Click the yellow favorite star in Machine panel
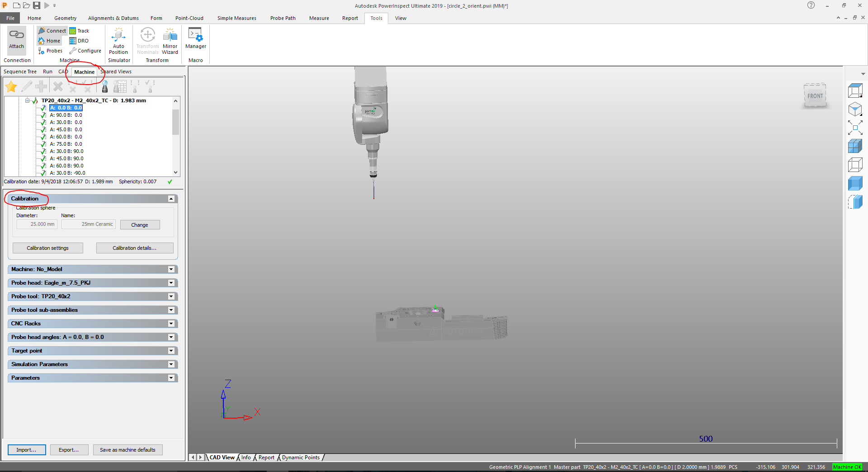This screenshot has width=868, height=472. pyautogui.click(x=11, y=86)
